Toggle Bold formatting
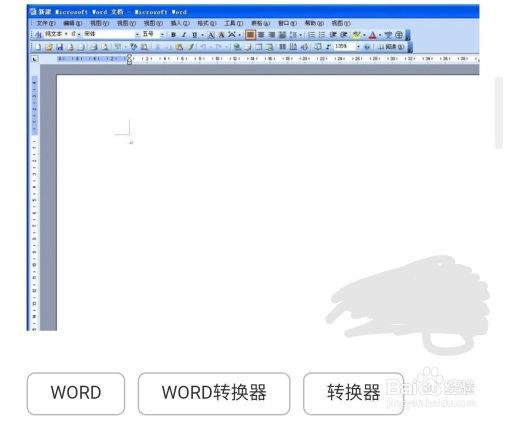Image resolution: width=506 pixels, height=423 pixels. (173, 35)
